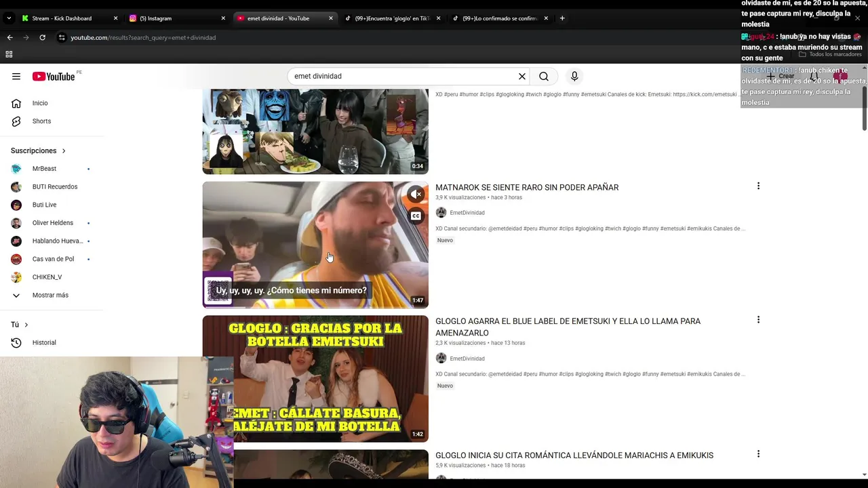Open Oliver Heldens channel
Viewport: 868px width, 488px height.
click(52, 223)
